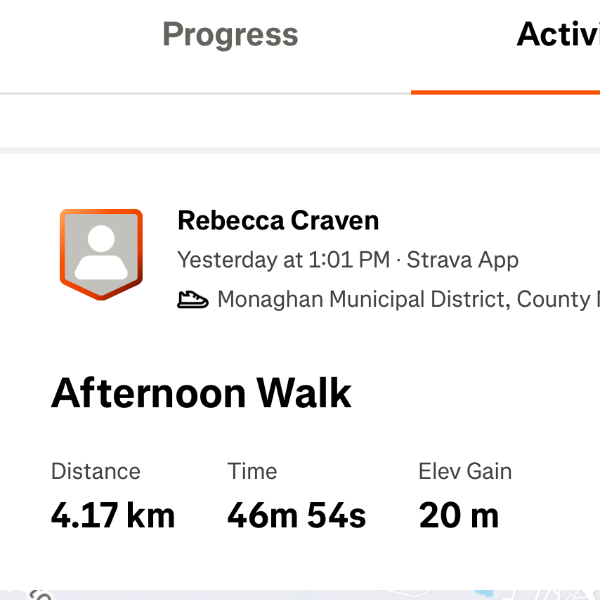Switch to the Progress tab
Screen dimensions: 600x600
click(x=230, y=35)
